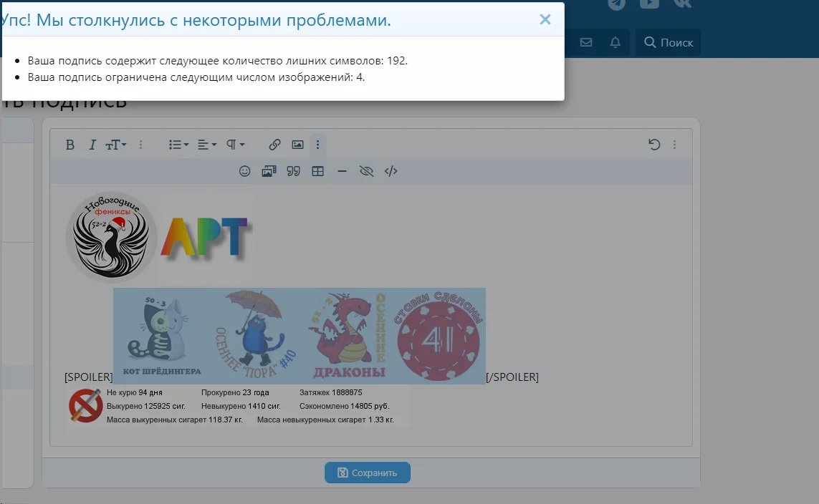Undo the last edit
Screen dimensions: 819x504
coord(653,144)
